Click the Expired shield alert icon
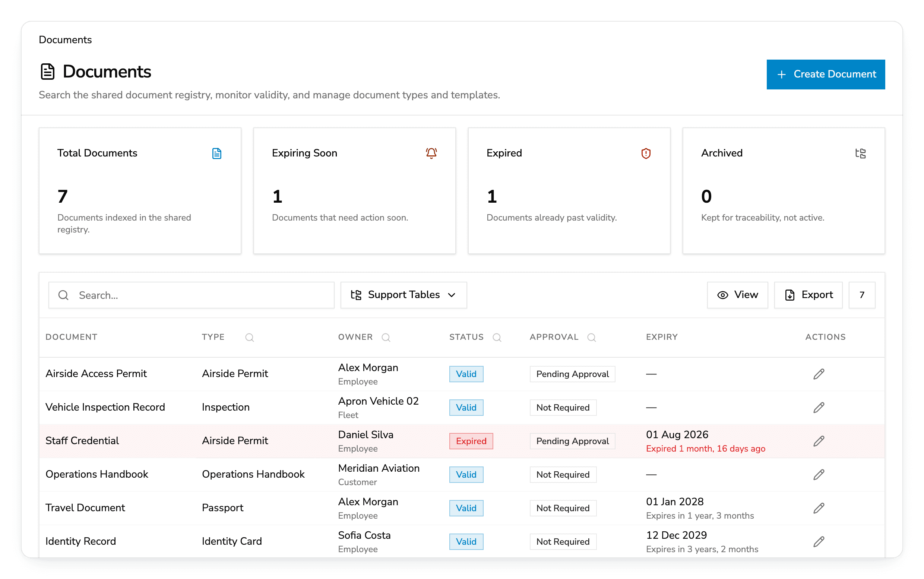Viewport: 924px width, 579px height. 646,153
